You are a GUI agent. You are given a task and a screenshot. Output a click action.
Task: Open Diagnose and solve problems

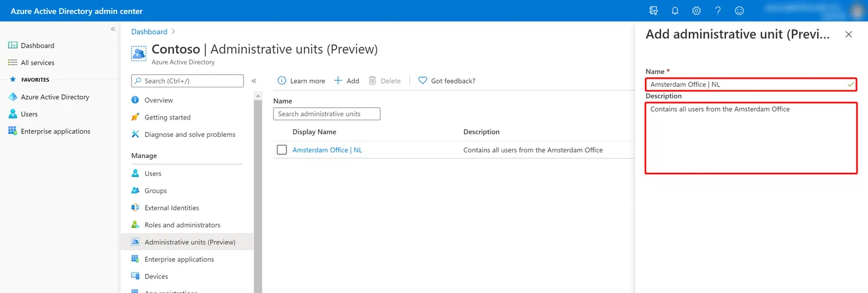coord(190,134)
